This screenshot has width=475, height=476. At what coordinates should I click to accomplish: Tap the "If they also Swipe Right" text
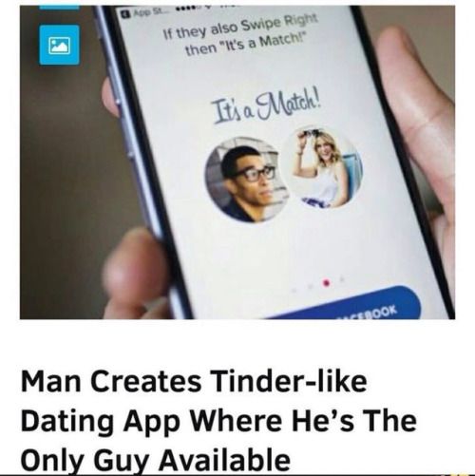click(240, 27)
